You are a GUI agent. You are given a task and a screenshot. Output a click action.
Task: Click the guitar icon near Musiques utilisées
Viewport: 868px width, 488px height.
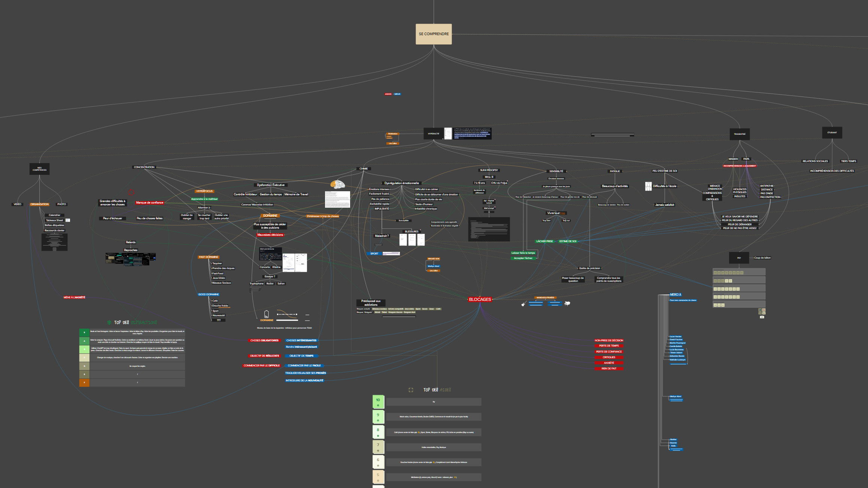523,304
